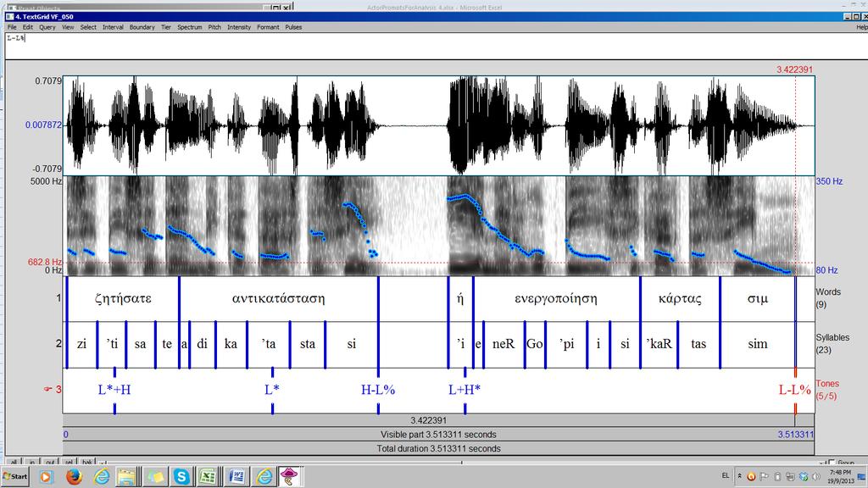This screenshot has height=488, width=868.
Task: Open the Pitch menu
Action: [x=214, y=27]
